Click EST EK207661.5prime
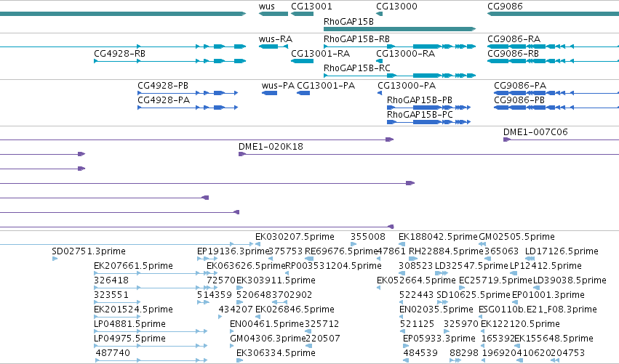Viewport: 619px width, 364px height. (133, 266)
